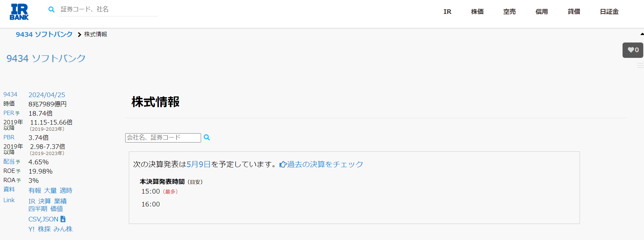Open the 過去の決算をチェック link

[325, 164]
